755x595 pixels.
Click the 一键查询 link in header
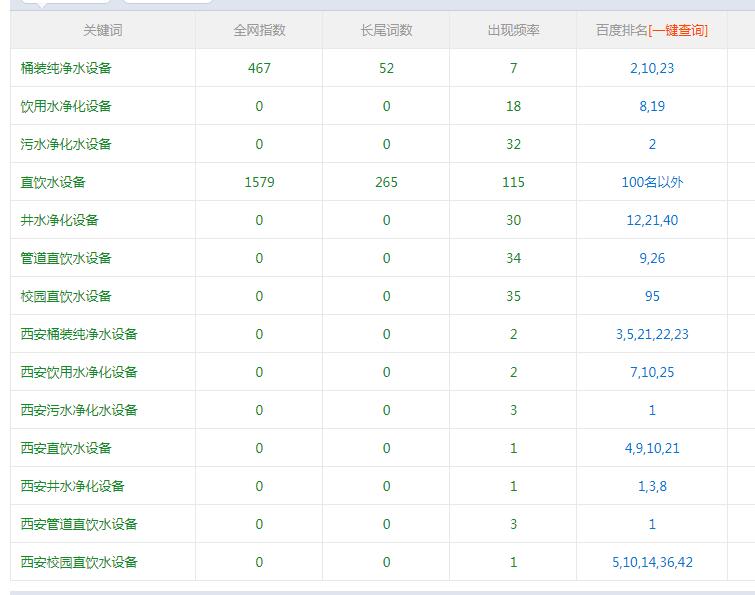click(678, 30)
